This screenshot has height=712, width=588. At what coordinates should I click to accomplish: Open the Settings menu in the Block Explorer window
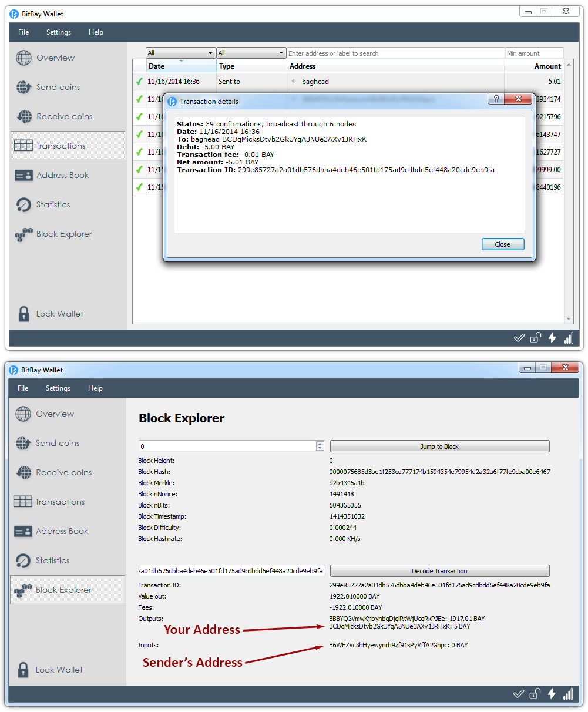pyautogui.click(x=58, y=388)
